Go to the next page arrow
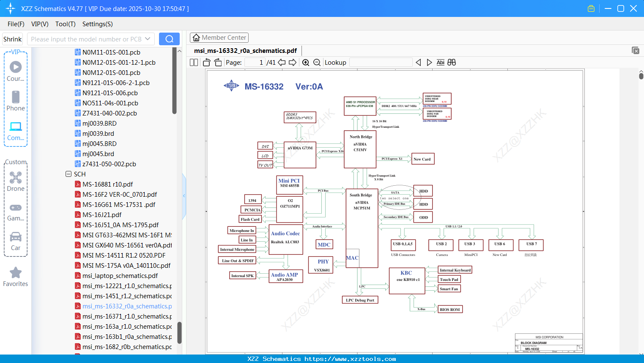The image size is (644, 363). coord(293,63)
